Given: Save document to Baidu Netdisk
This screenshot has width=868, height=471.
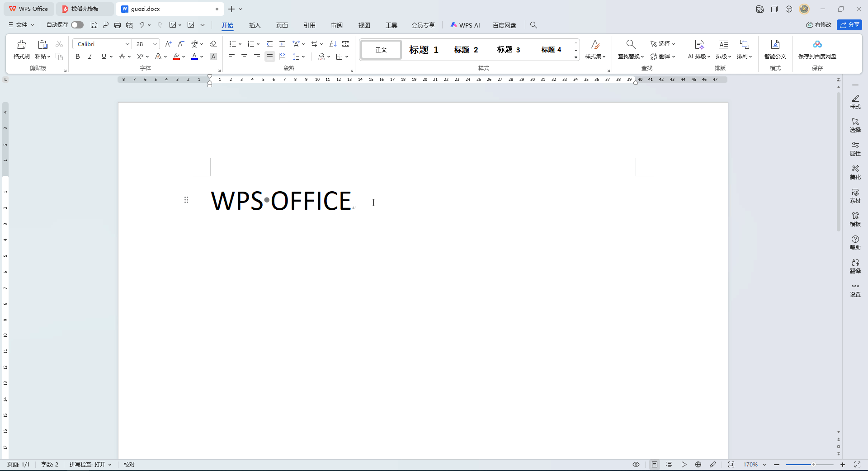Looking at the screenshot, I should (x=817, y=49).
